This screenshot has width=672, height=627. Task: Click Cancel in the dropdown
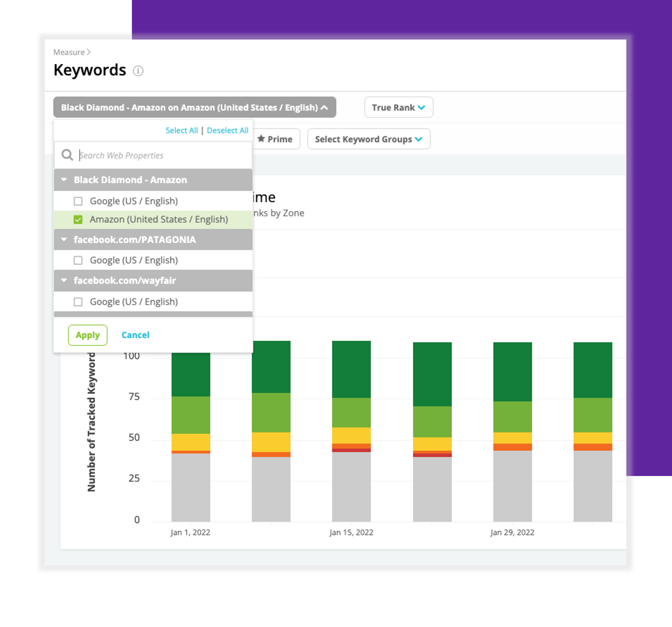click(x=135, y=335)
